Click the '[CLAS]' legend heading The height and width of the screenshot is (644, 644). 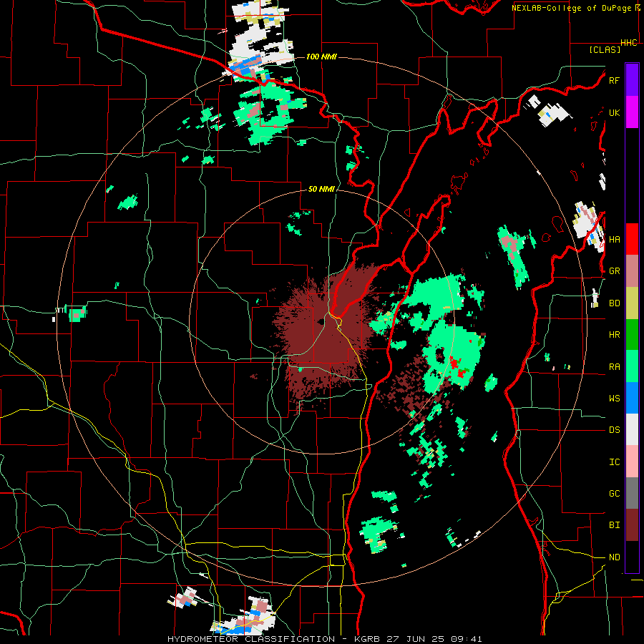(605, 49)
